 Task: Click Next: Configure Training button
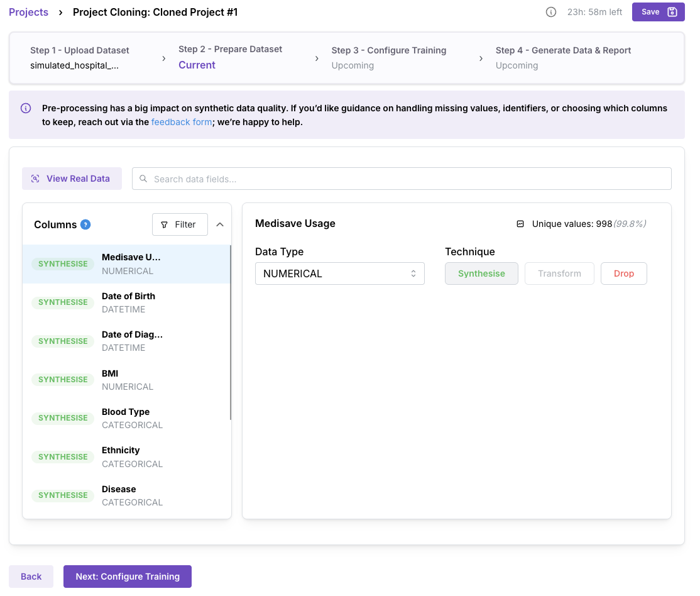(127, 577)
